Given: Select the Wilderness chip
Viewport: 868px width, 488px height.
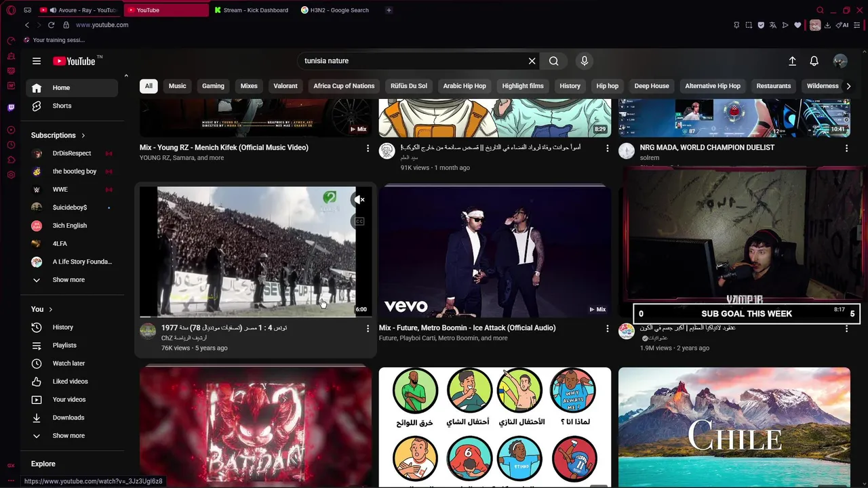Looking at the screenshot, I should [x=823, y=86].
